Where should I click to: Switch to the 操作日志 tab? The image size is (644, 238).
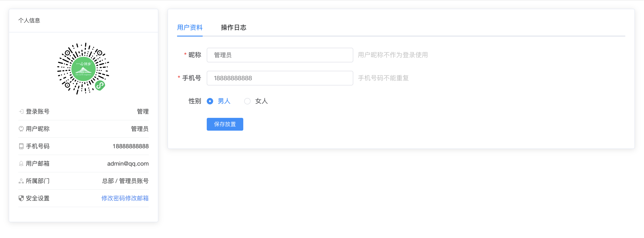tap(233, 28)
